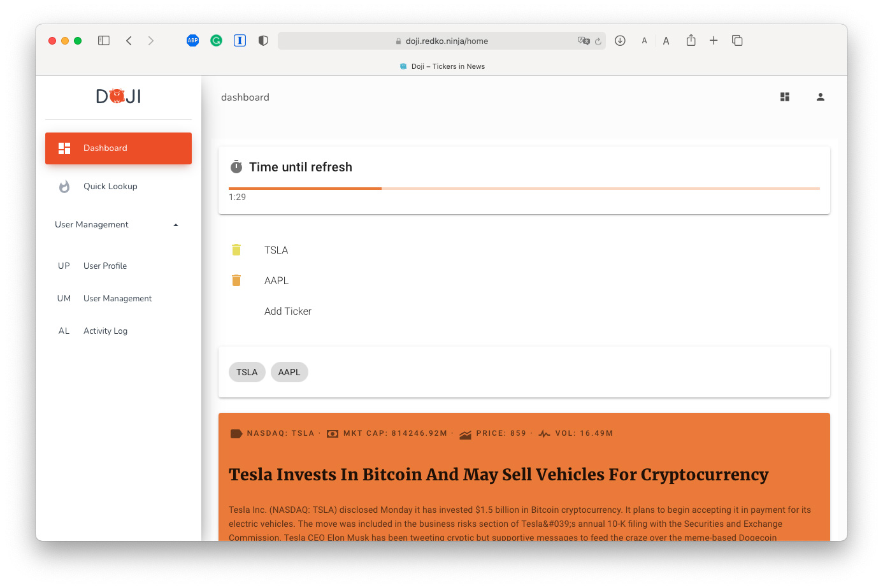Open the grid dashboard icon in header
The image size is (883, 588).
(785, 97)
